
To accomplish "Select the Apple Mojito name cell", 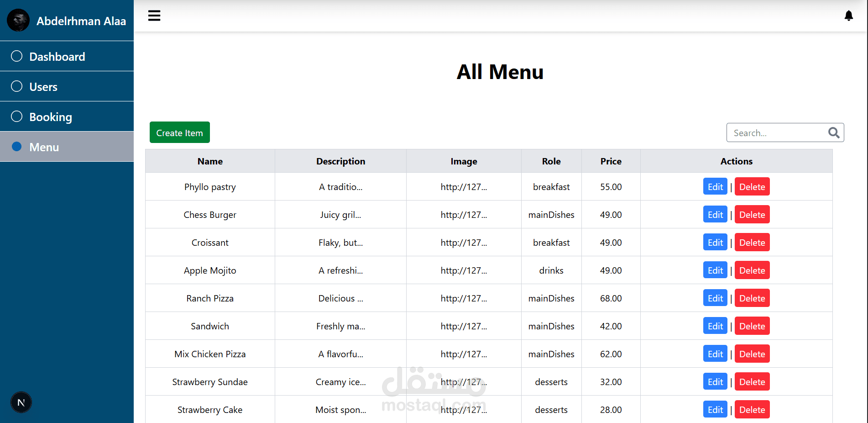I will [210, 270].
